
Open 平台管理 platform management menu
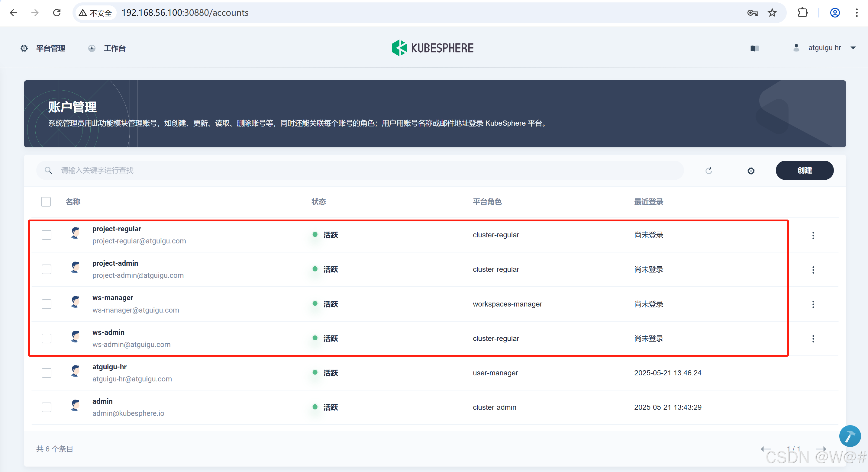click(43, 48)
